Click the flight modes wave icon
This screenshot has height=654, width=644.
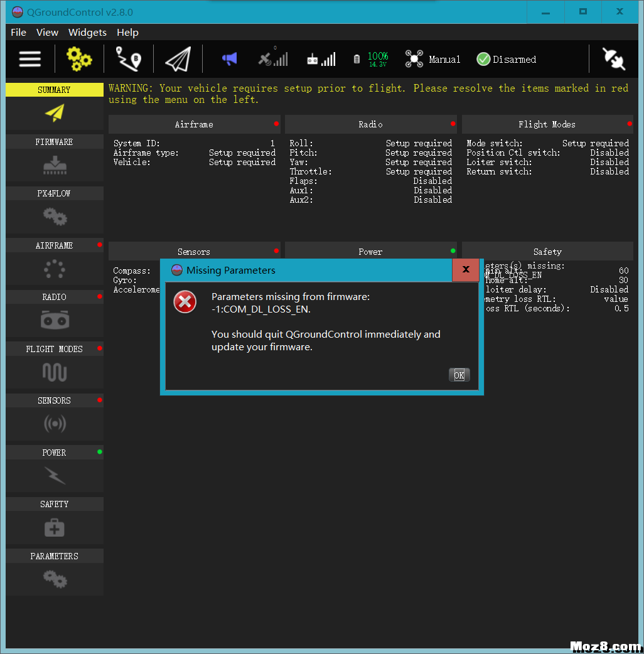pyautogui.click(x=55, y=372)
